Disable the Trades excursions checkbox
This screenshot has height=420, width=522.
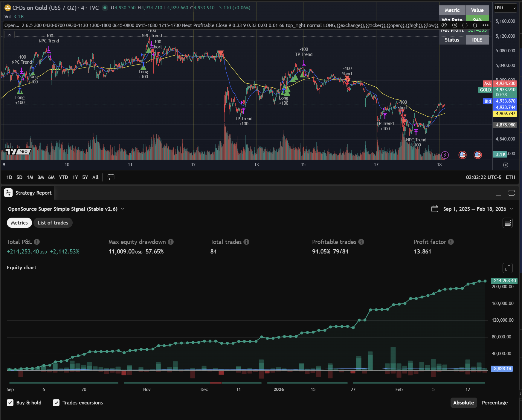pyautogui.click(x=56, y=403)
